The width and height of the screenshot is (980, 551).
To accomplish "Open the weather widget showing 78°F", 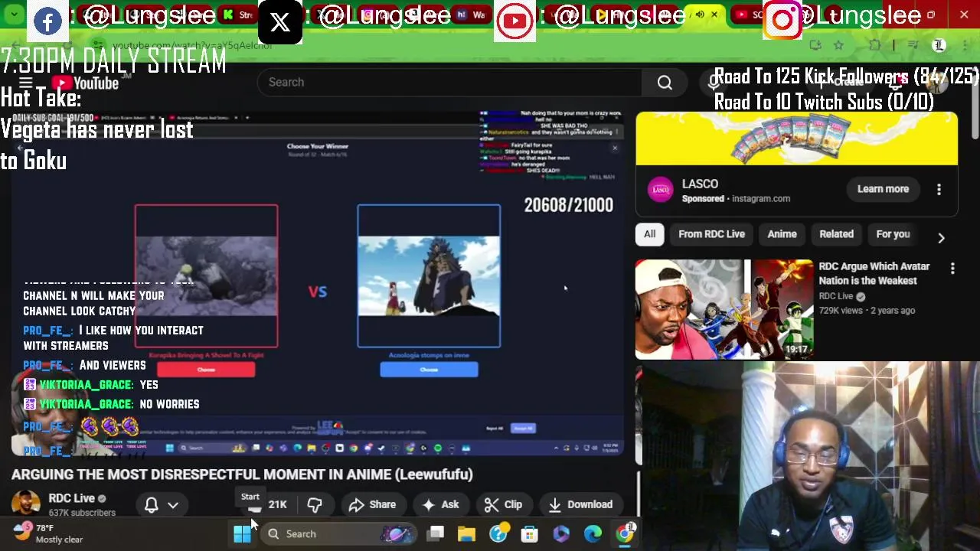I will (47, 533).
